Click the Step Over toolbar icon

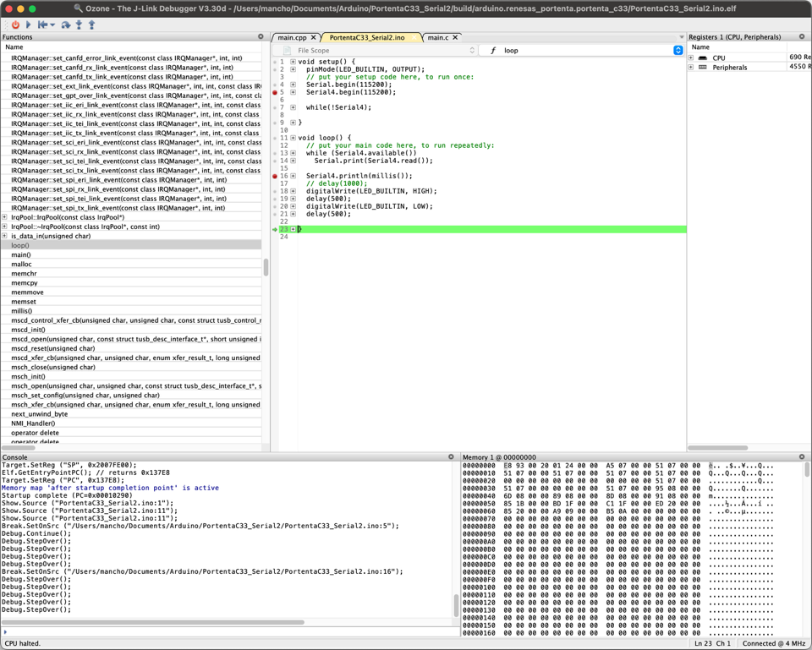click(66, 25)
